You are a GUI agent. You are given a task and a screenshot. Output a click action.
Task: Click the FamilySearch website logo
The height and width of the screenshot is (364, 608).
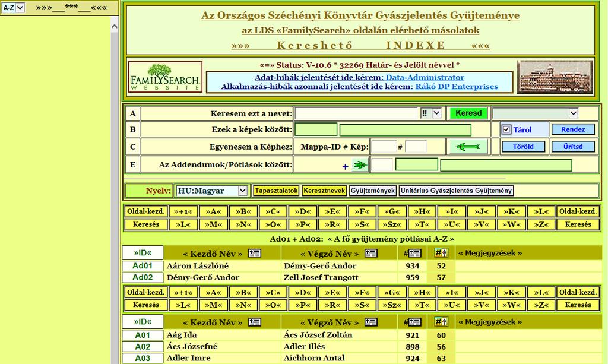click(x=165, y=77)
